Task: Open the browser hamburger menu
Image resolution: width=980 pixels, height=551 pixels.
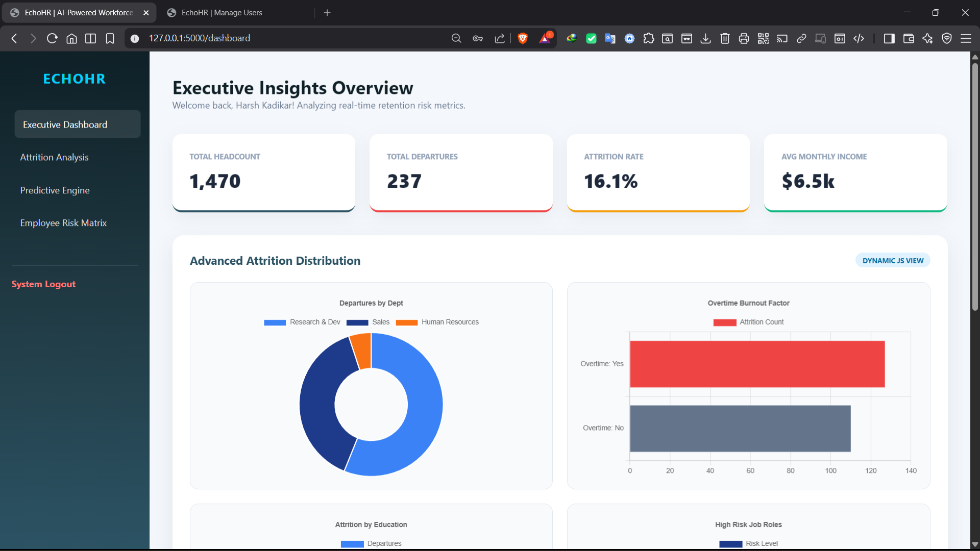Action: [967, 38]
